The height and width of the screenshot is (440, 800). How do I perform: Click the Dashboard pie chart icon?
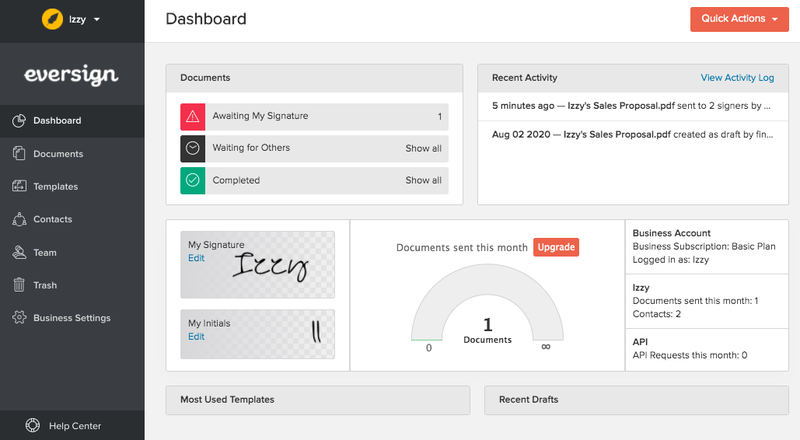click(x=19, y=120)
